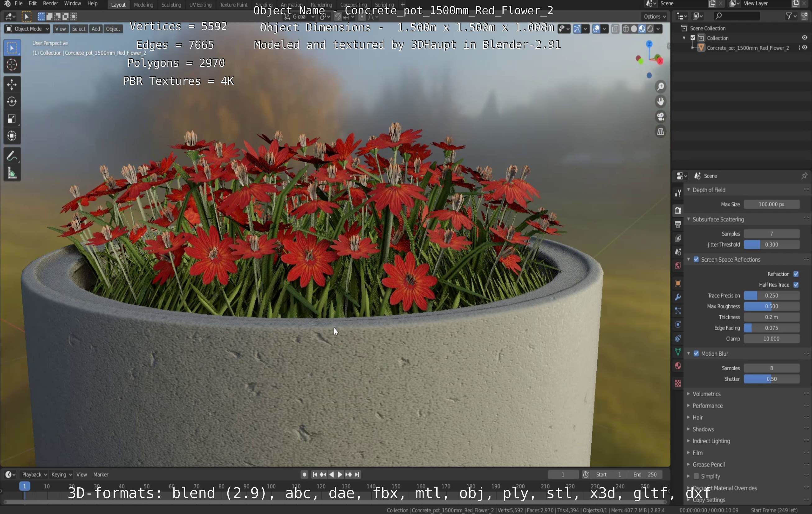
Task: Select the Select Box tool
Action: (x=12, y=48)
